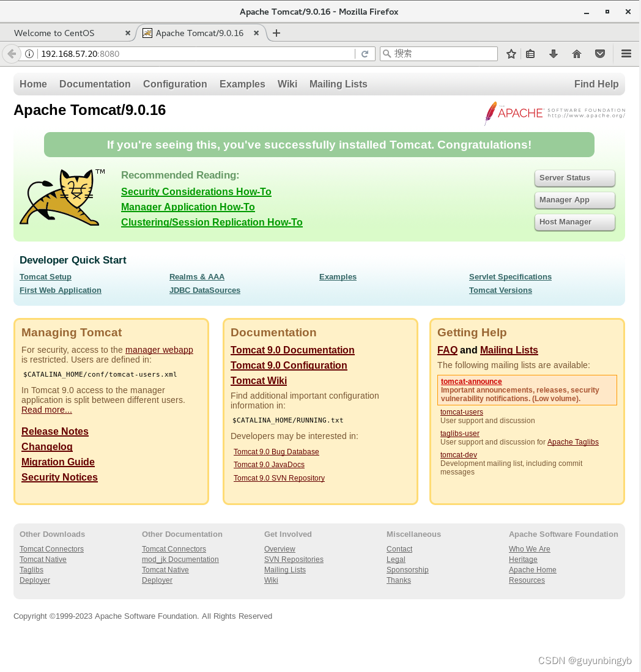The image size is (641, 672).
Task: Open Home in Tomcat navigation bar
Action: 33,84
